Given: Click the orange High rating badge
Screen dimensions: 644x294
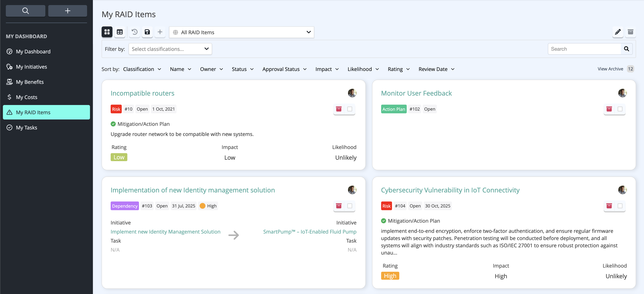Looking at the screenshot, I should pos(390,276).
